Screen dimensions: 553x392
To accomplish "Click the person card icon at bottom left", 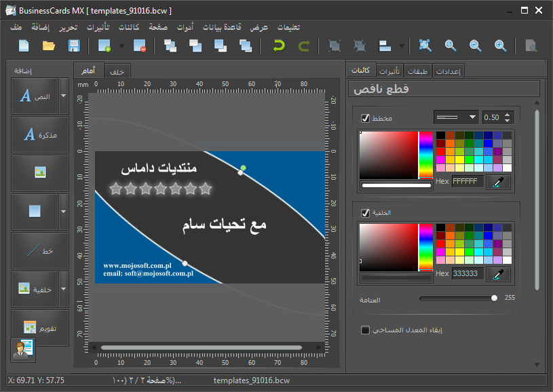I will pos(23,350).
